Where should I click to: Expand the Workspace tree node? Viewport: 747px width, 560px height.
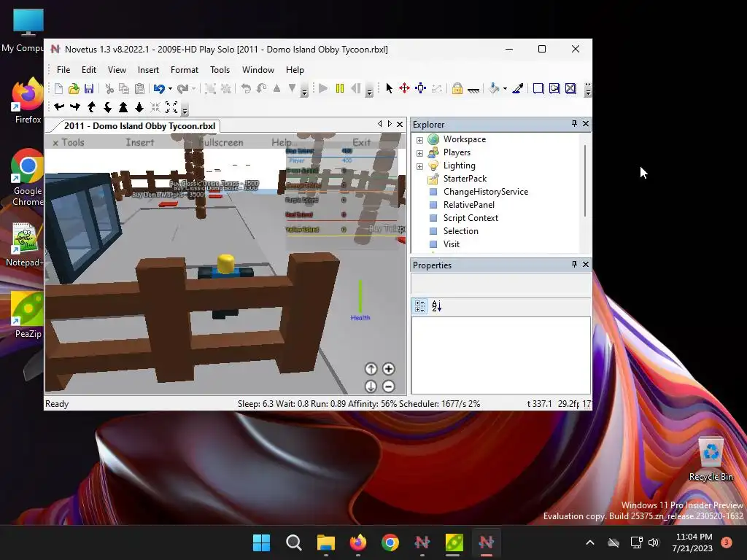(419, 140)
